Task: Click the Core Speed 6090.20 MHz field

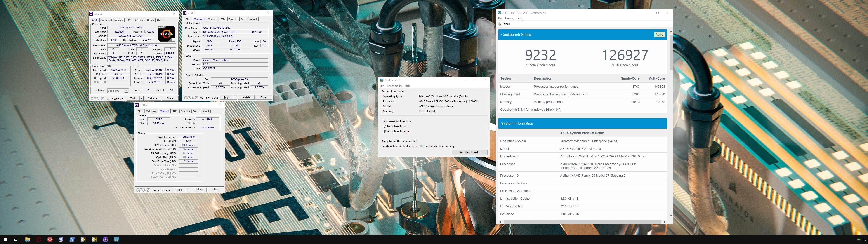Action: click(118, 70)
